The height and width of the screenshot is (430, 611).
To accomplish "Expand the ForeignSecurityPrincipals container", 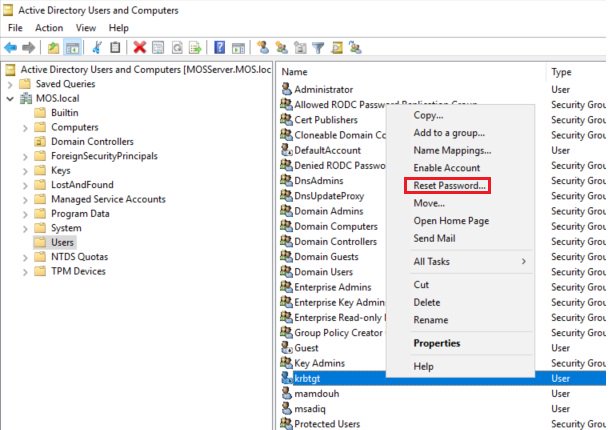I will 25,157.
